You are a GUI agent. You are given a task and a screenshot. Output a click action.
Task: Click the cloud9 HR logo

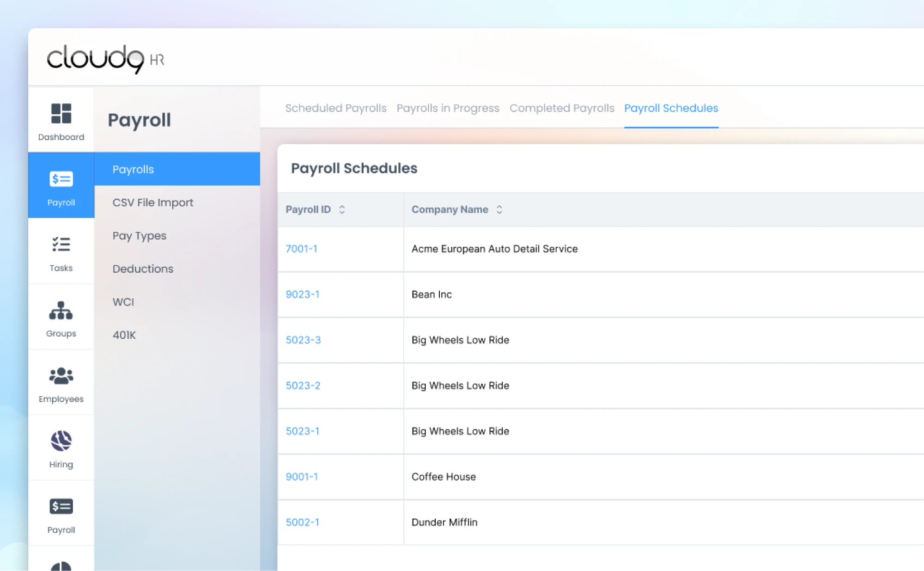(106, 59)
